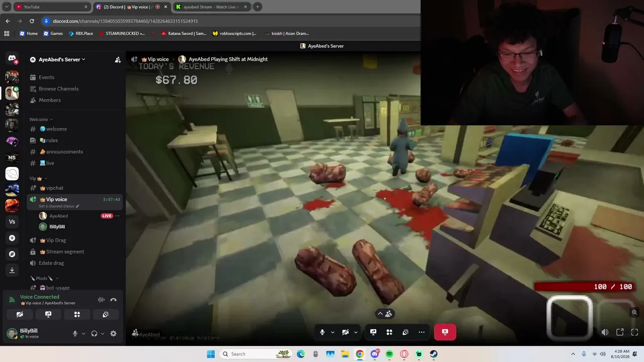Screen dimensions: 644x362
Task: Click share screen icon in stream control bar
Action: point(373,332)
